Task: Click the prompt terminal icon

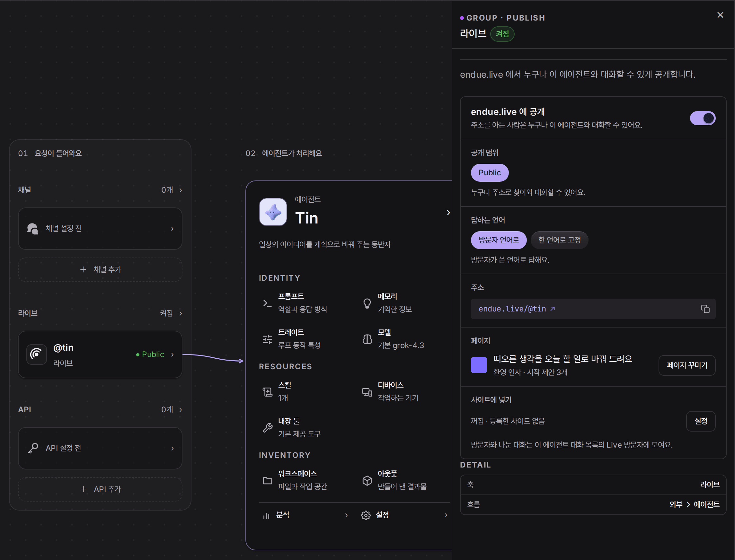Action: (x=267, y=303)
